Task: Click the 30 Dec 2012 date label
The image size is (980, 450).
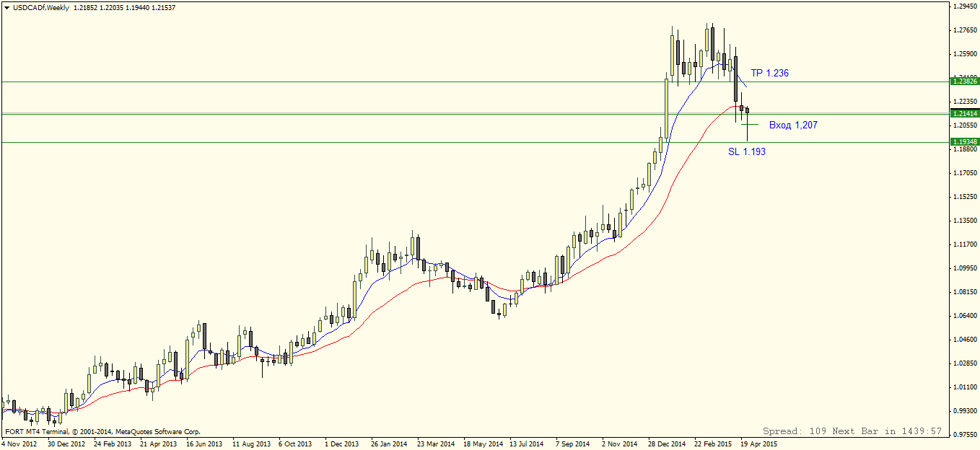Action: 66,444
